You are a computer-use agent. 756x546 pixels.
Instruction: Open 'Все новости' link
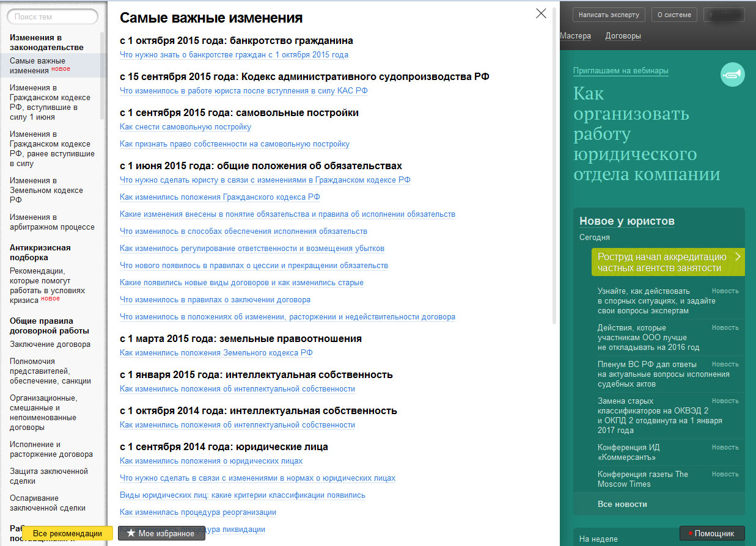(x=622, y=504)
